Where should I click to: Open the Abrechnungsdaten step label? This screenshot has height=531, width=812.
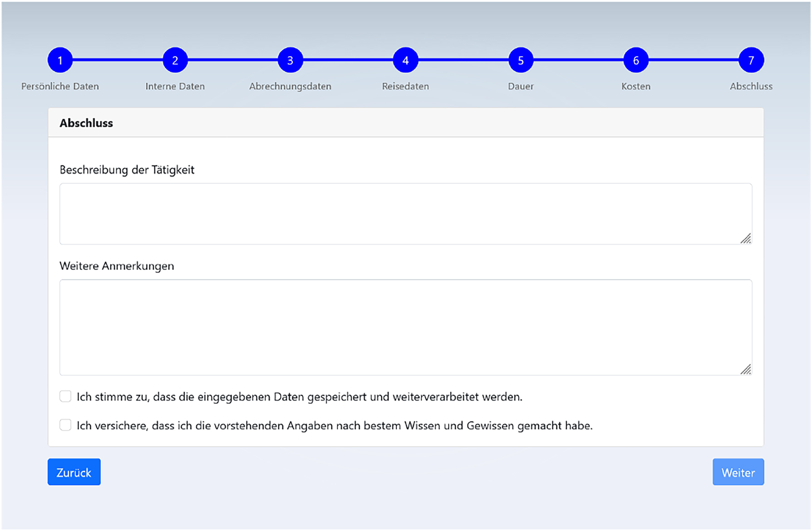[x=290, y=86]
